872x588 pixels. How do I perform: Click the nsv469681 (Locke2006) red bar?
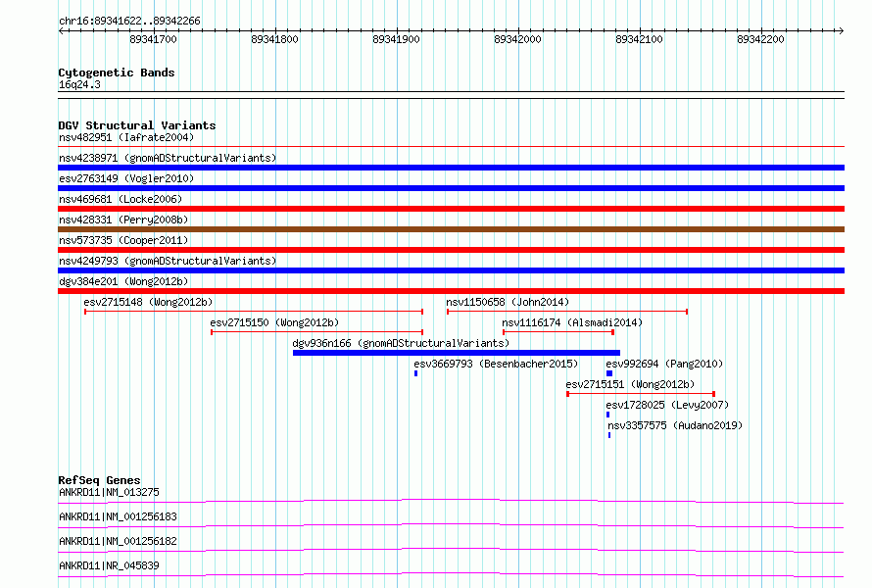tap(451, 209)
